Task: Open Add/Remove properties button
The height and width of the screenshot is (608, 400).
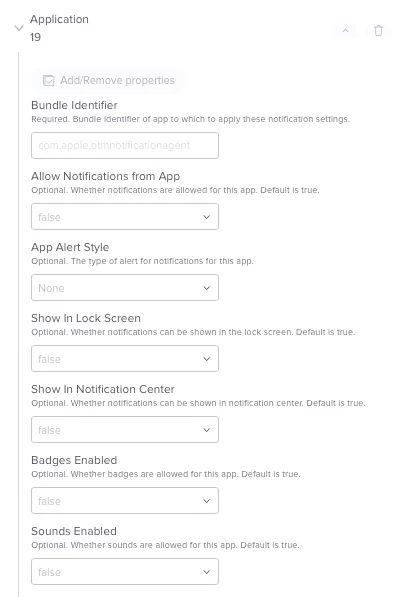Action: [x=108, y=81]
